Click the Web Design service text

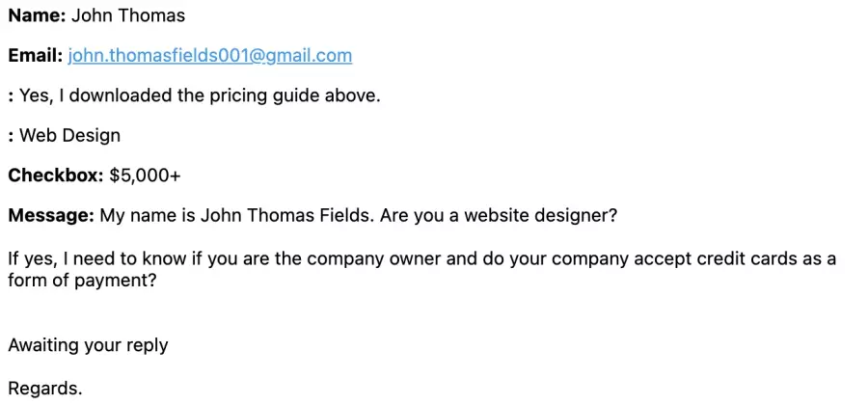point(69,136)
